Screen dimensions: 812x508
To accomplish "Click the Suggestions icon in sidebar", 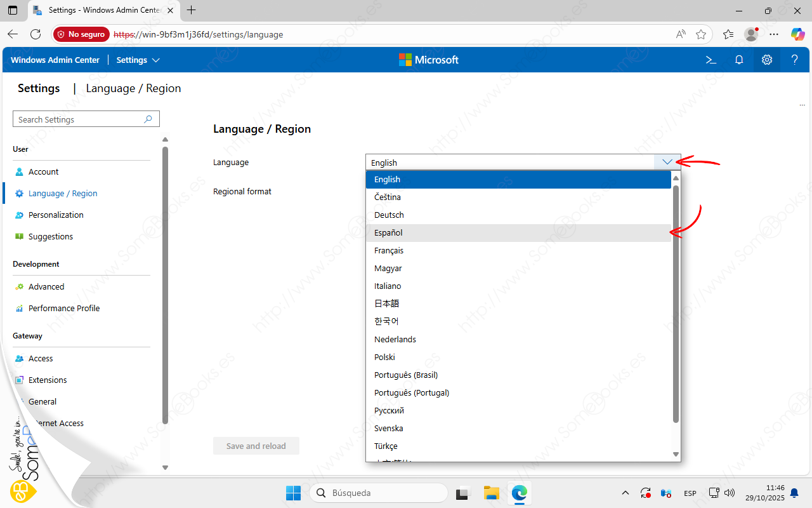I will pyautogui.click(x=19, y=236).
